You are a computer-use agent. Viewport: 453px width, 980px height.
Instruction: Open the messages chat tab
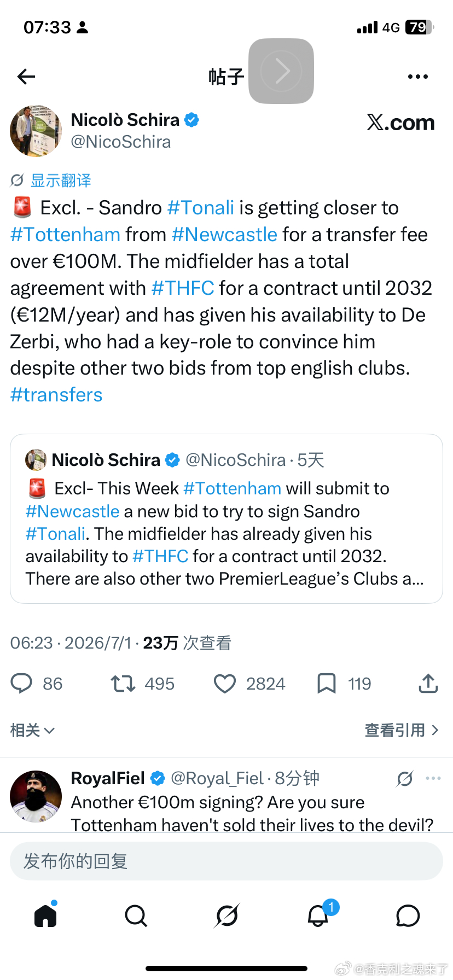408,915
